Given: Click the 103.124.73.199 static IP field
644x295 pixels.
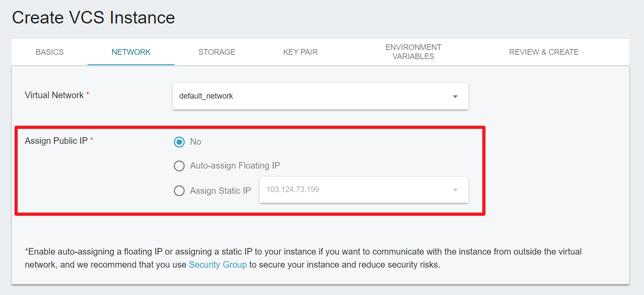Looking at the screenshot, I should 364,190.
